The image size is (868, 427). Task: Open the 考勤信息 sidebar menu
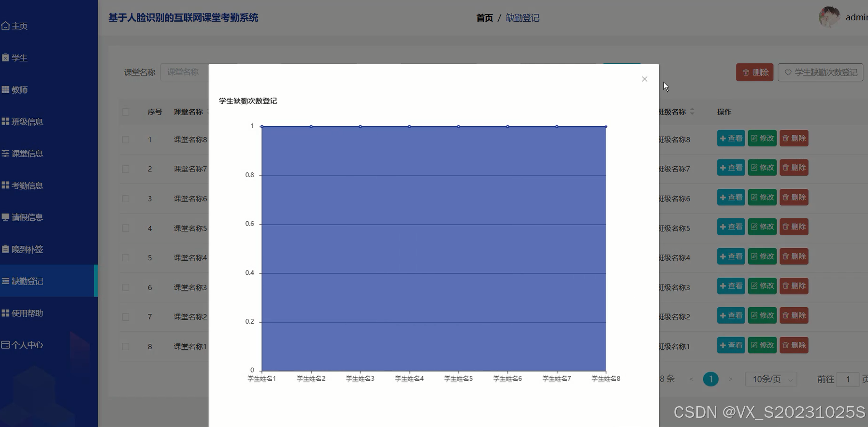(x=48, y=185)
